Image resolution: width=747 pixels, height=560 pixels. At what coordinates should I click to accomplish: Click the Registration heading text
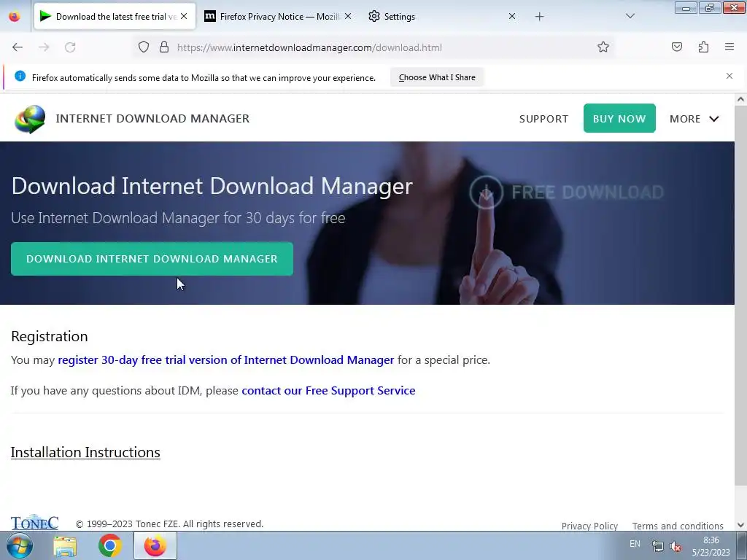[x=50, y=336]
